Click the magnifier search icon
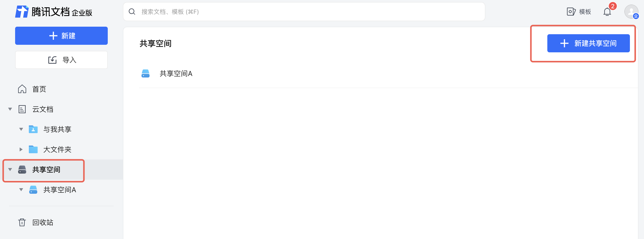The image size is (644, 239). coord(132,12)
